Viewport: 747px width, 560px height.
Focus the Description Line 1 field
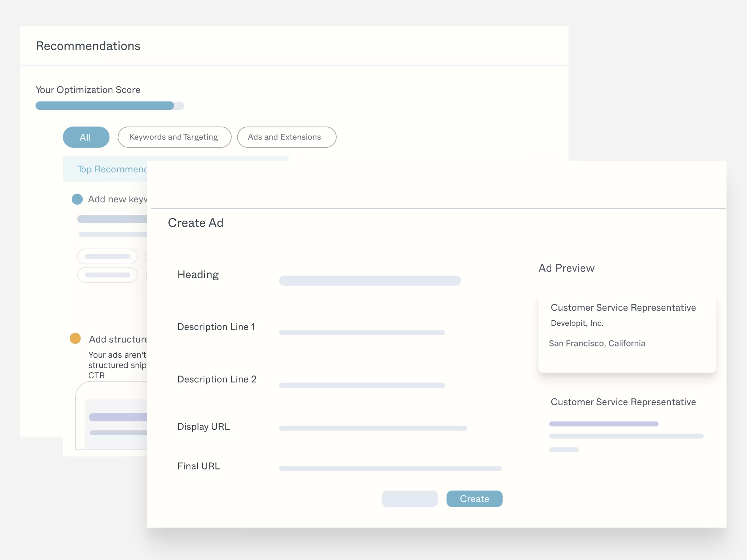point(362,333)
